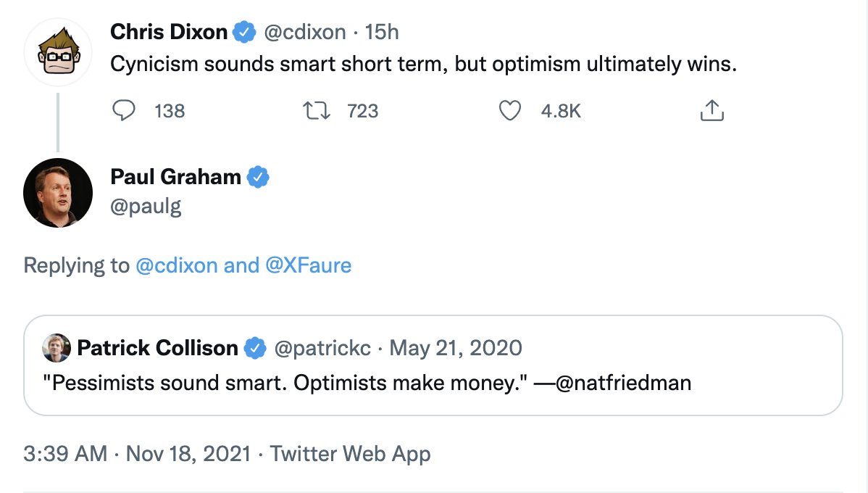Open the share icon on Dixon's tweet
The image size is (868, 493).
(x=711, y=111)
